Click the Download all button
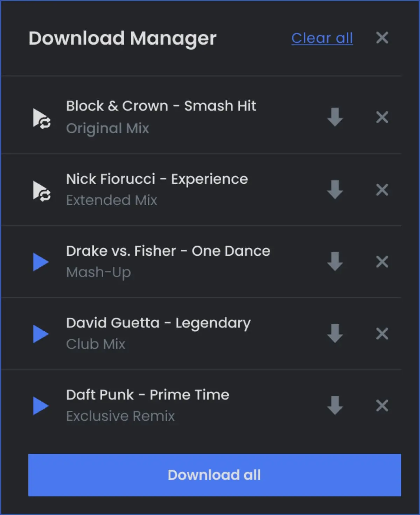 tap(215, 475)
